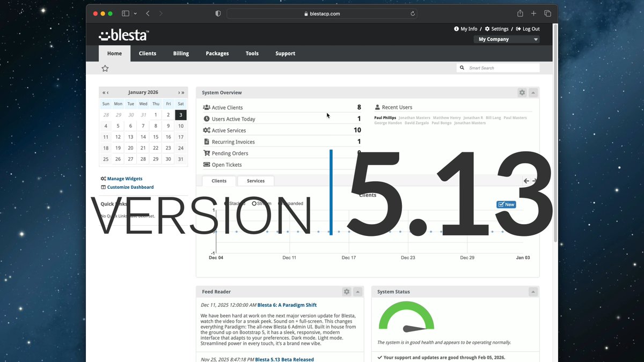Click the star icon below the Home tab
The height and width of the screenshot is (362, 644).
coord(105,68)
